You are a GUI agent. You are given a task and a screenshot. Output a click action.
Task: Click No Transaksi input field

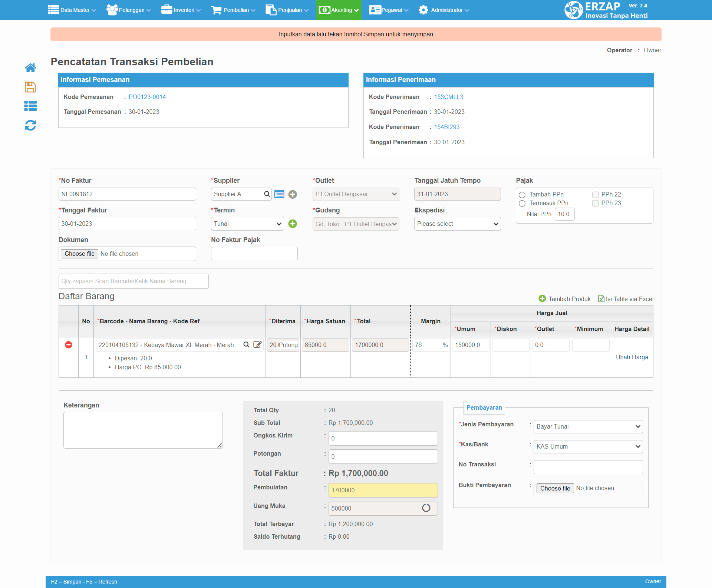588,467
